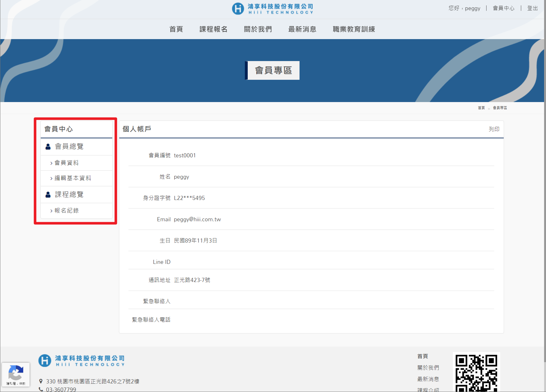Click the 登出 logout link
The image size is (546, 392).
tap(532, 8)
